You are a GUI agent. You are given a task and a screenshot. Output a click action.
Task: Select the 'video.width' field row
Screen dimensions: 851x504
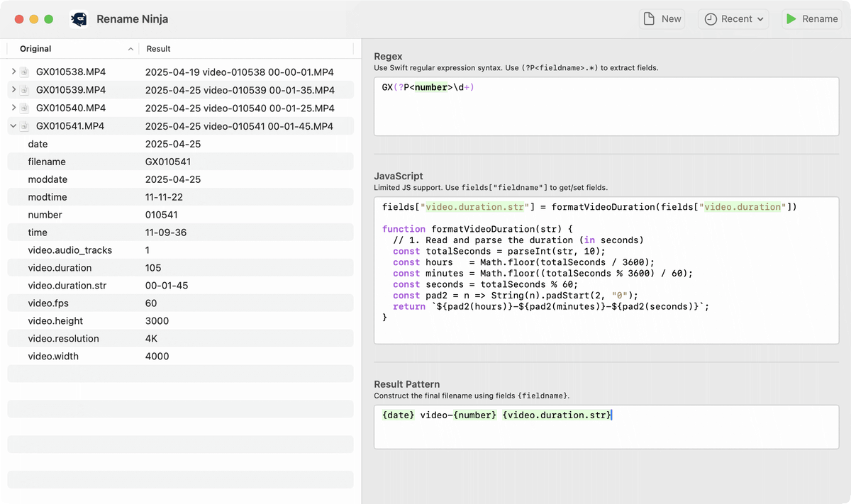[180, 357]
